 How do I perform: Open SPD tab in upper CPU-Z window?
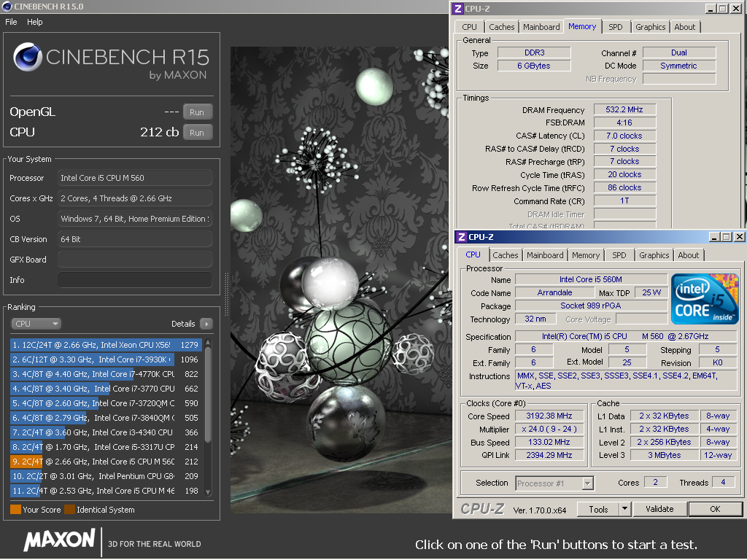point(616,27)
